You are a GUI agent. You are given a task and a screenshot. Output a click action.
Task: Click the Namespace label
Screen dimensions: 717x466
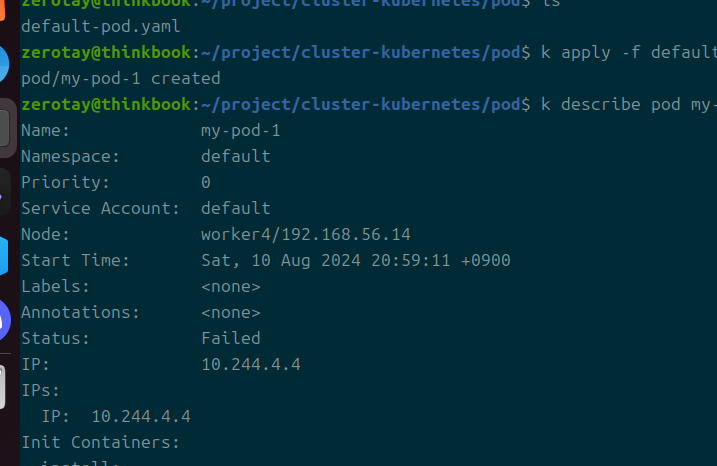click(70, 156)
